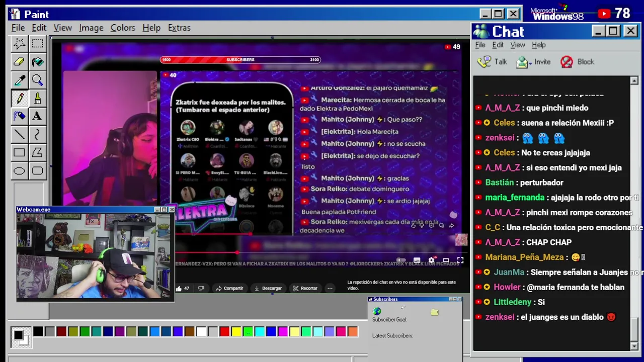
Task: Open the Paint Edit menu
Action: pos(39,28)
